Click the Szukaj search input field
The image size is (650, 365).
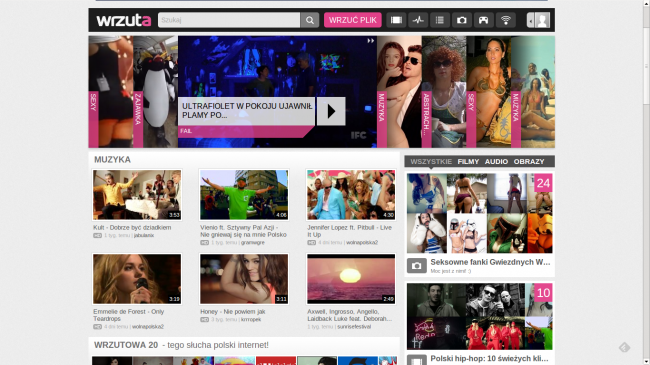[x=229, y=20]
